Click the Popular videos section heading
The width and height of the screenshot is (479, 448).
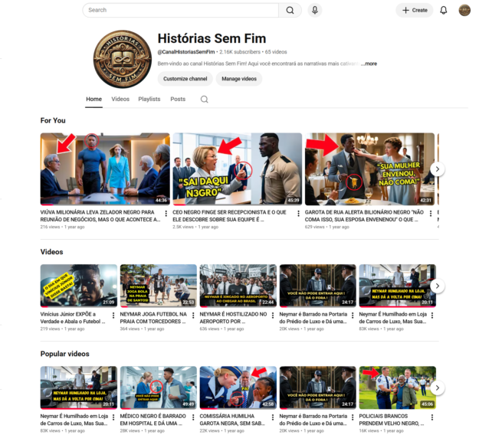[65, 354]
